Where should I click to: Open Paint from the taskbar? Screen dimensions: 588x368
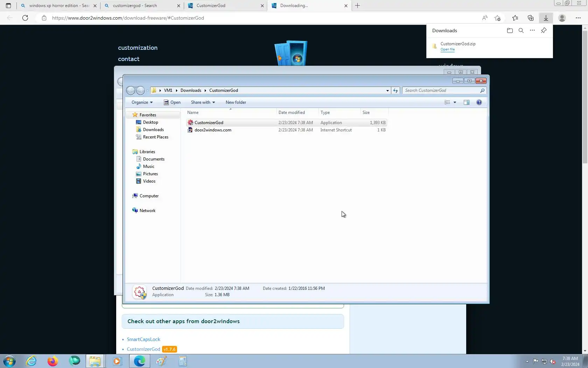161,361
